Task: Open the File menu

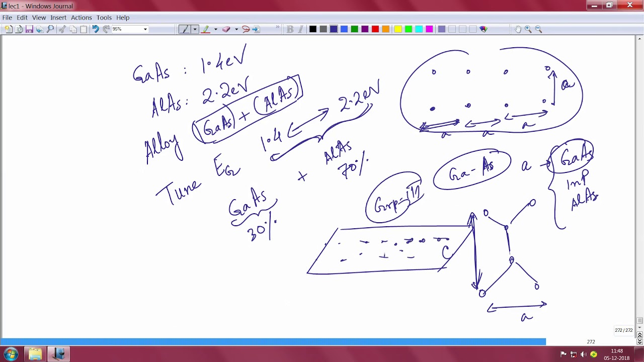Action: [x=7, y=17]
